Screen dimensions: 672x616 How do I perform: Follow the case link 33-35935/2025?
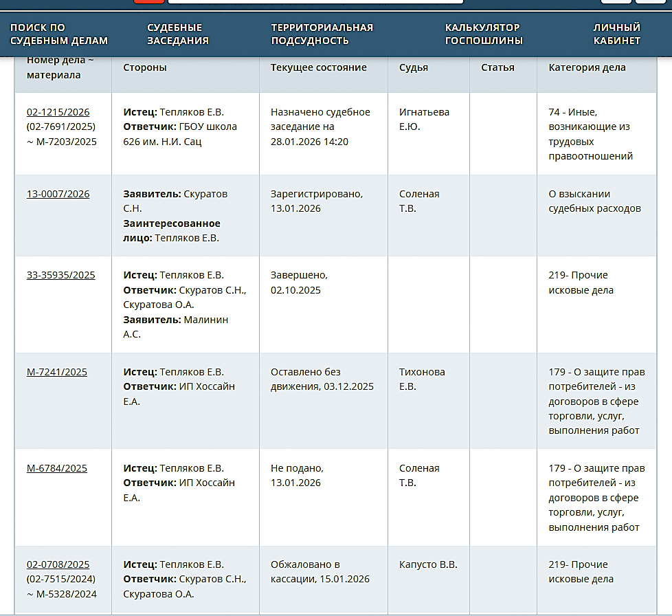coord(60,275)
